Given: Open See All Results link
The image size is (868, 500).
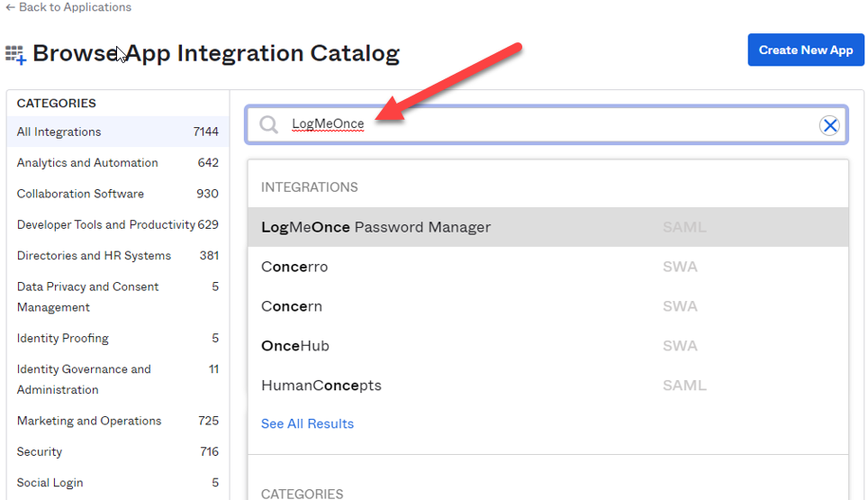Looking at the screenshot, I should click(x=307, y=423).
